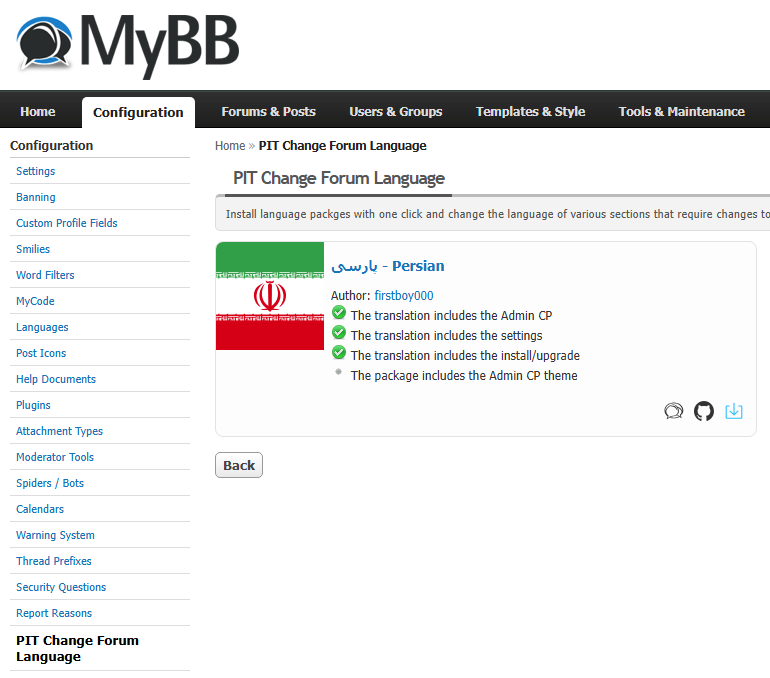Go to Templates & Style tab
Image resolution: width=770 pixels, height=678 pixels.
(x=530, y=111)
